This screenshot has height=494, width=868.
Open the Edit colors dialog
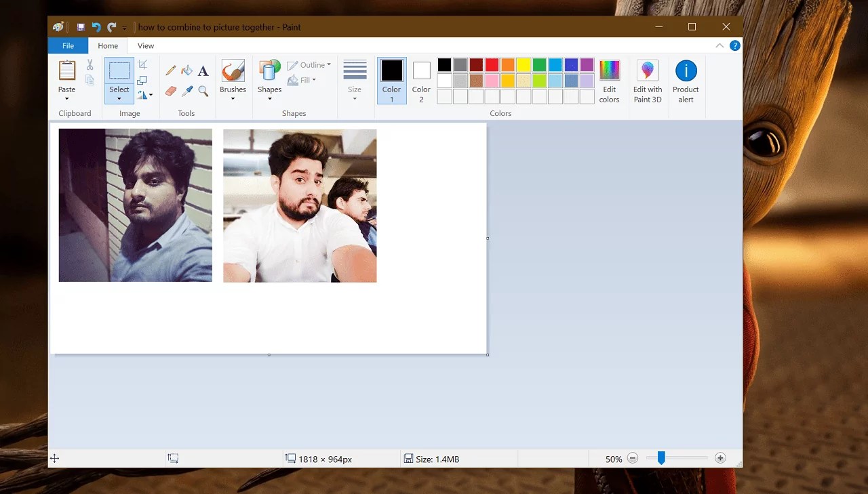coord(609,81)
